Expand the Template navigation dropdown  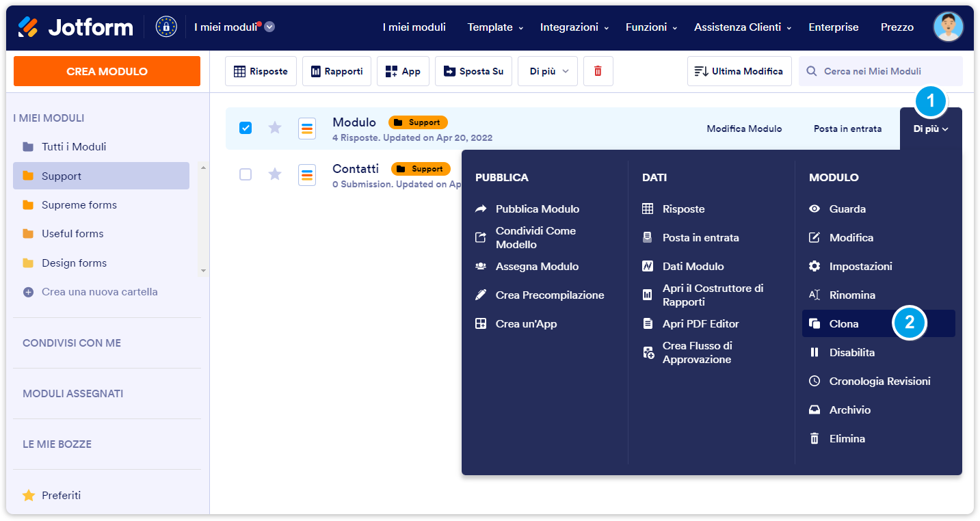click(x=496, y=27)
